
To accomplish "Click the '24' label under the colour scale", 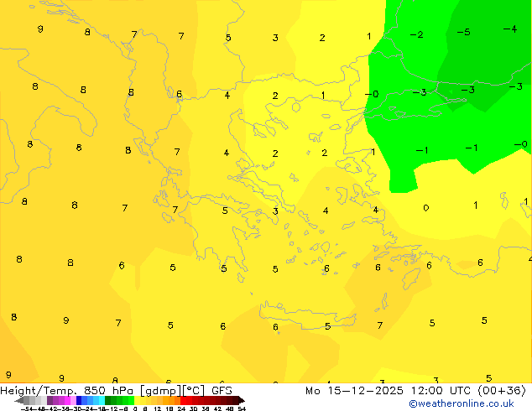I will (181, 409).
